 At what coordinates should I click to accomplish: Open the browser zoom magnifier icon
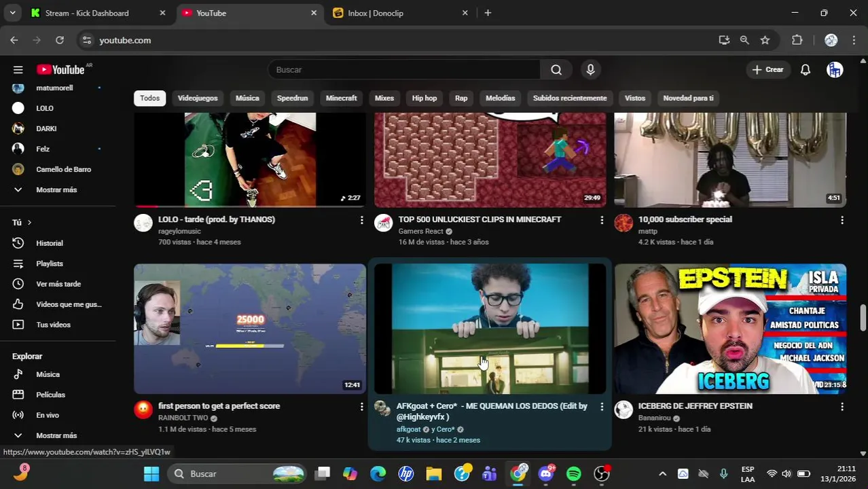pos(744,40)
